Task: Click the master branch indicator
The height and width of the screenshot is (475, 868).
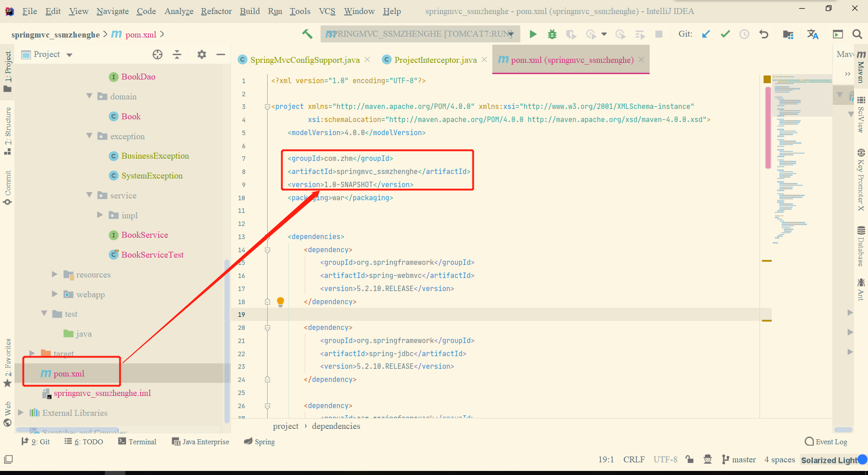Action: click(739, 460)
